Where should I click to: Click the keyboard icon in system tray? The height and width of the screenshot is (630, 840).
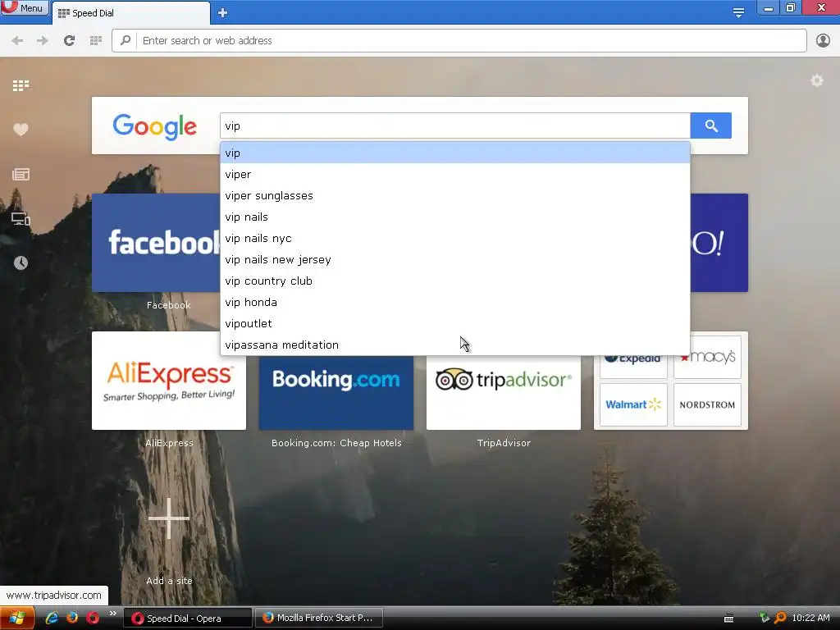pyautogui.click(x=728, y=619)
